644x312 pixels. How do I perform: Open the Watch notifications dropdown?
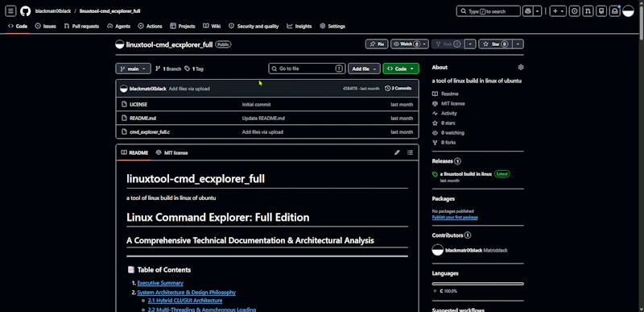pyautogui.click(x=410, y=44)
